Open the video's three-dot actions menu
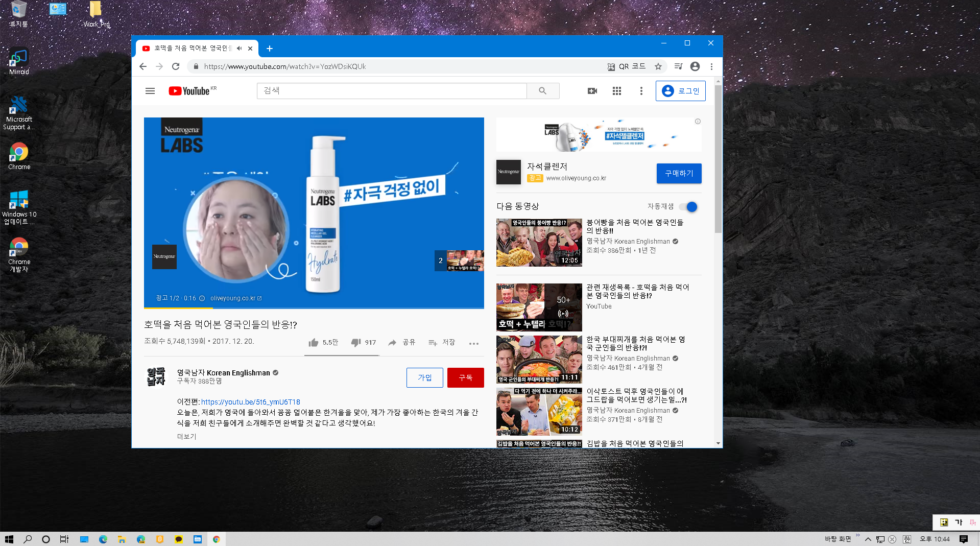 pyautogui.click(x=473, y=343)
